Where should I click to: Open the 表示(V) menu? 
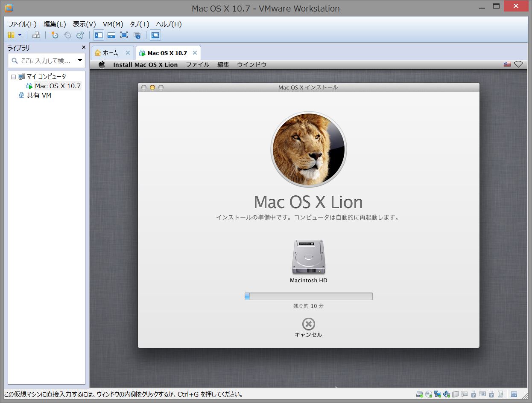coord(85,24)
